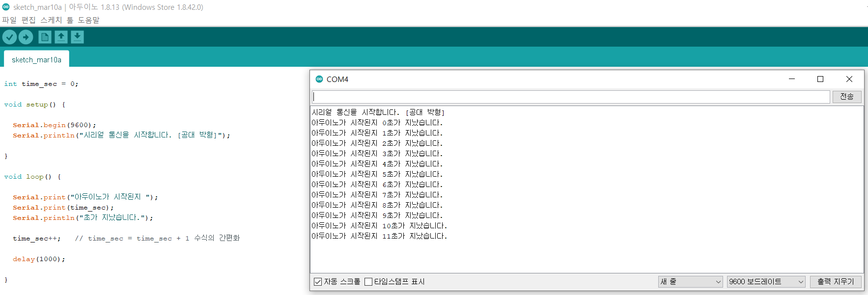Click output line with '7초가 지났습니다.'
Image resolution: width=868 pixels, height=295 pixels.
point(377,195)
